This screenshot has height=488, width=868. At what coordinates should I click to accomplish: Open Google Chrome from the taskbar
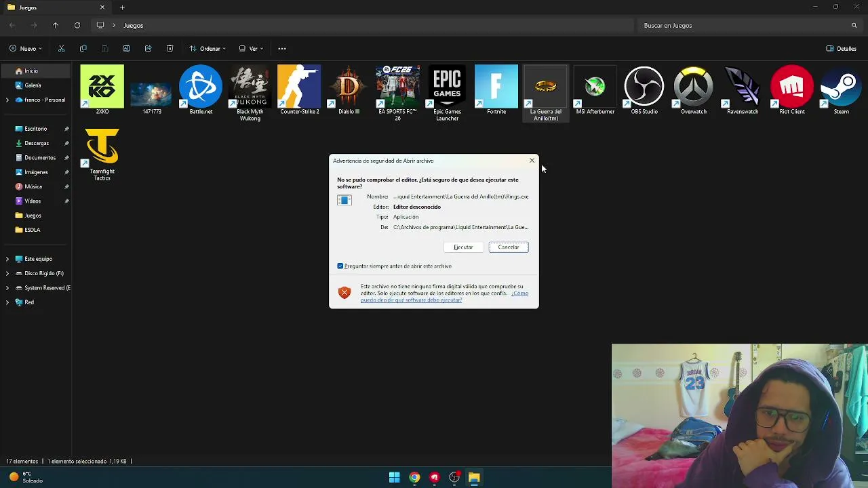[x=414, y=477]
